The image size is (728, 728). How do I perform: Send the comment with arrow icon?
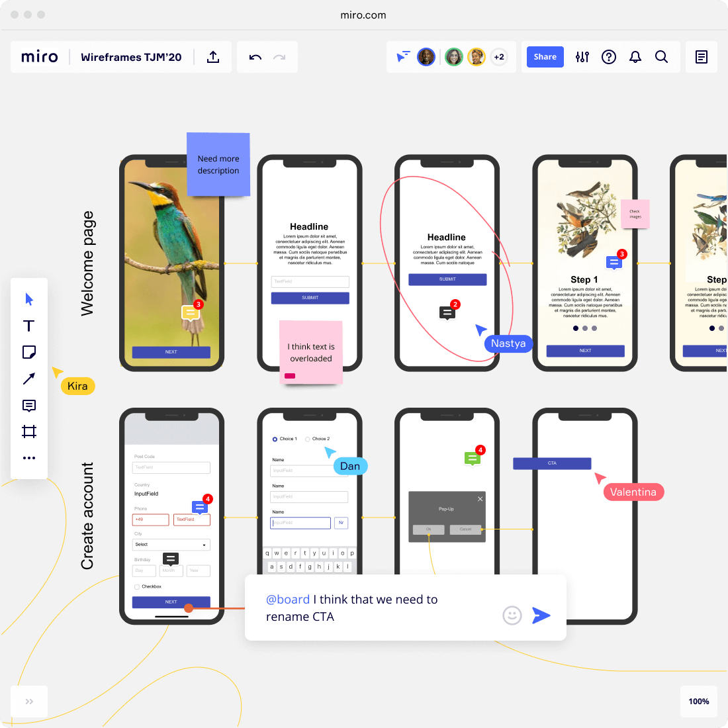click(x=541, y=615)
